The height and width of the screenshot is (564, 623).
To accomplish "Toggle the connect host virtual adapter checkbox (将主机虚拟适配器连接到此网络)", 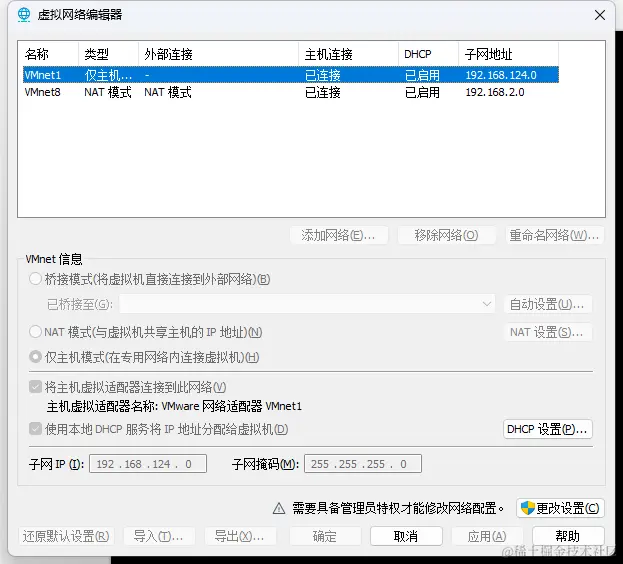I will (35, 387).
